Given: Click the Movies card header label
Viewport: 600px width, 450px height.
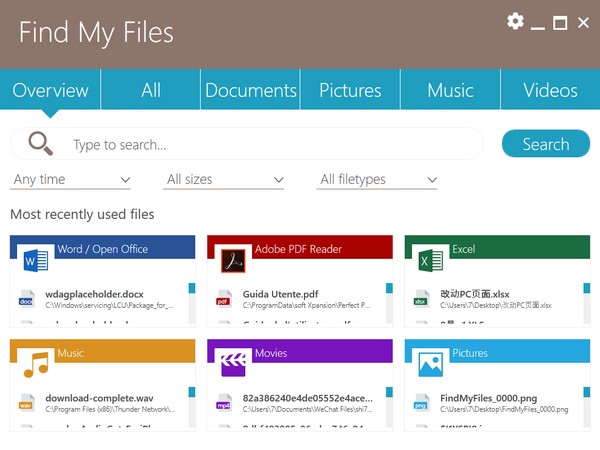Looking at the screenshot, I should click(x=271, y=353).
